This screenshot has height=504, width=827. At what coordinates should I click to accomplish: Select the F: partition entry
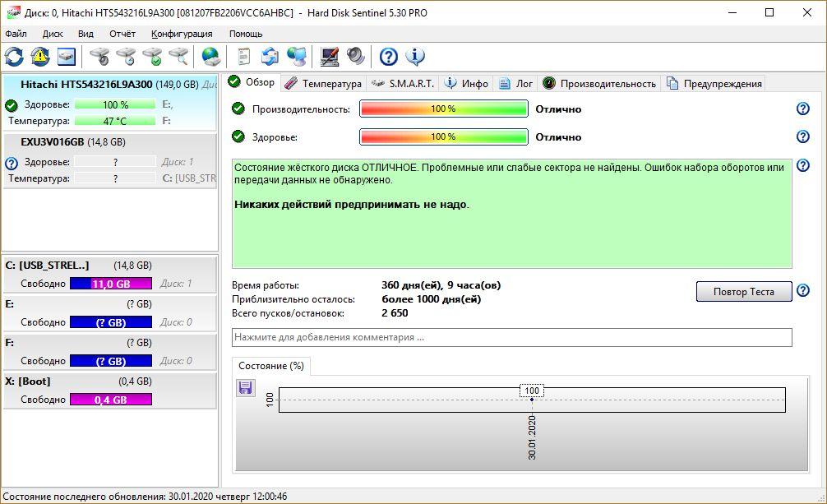click(109, 352)
